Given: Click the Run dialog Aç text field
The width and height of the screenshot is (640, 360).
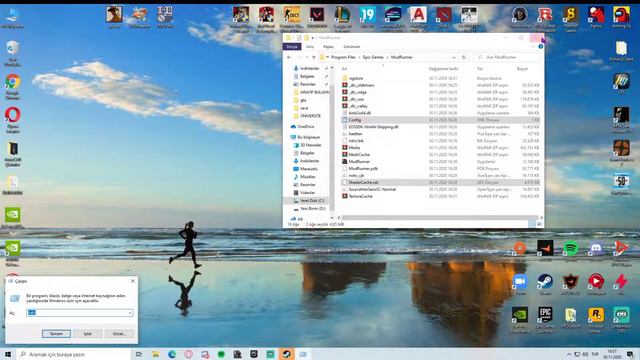Looking at the screenshot, I should click(80, 313).
